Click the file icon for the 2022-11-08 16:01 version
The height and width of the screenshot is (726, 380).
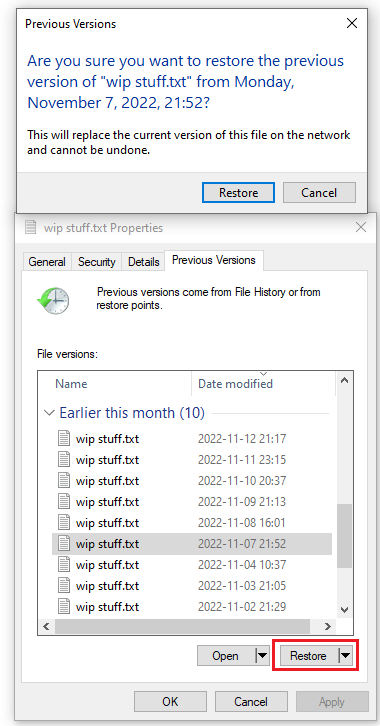tap(64, 522)
